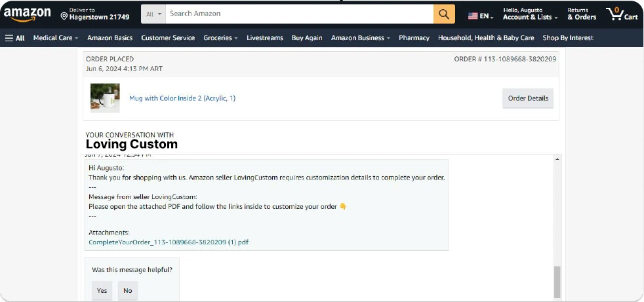Viewport: 644px width, 302px height.
Task: Click 'Was this message helpful?' text
Action: (132, 270)
